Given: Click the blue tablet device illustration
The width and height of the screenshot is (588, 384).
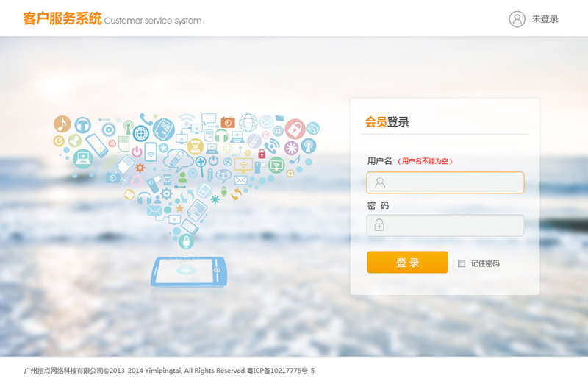Looking at the screenshot, I should click(187, 271).
